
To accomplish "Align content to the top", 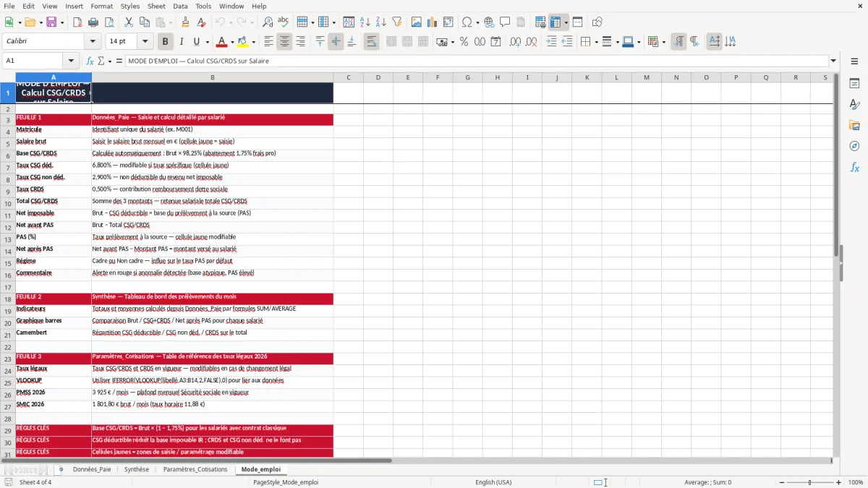I will coord(320,42).
